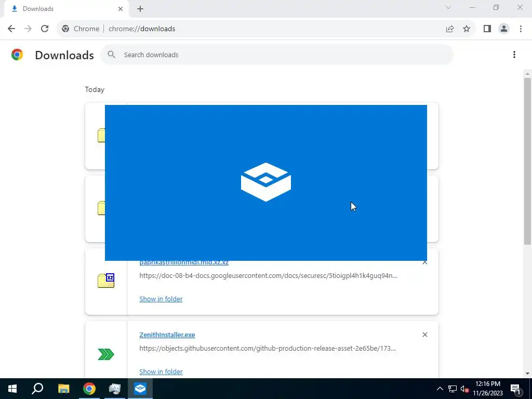Viewport: 532px width, 399px height.
Task: Click the xz archive file icon
Action: coord(106,281)
